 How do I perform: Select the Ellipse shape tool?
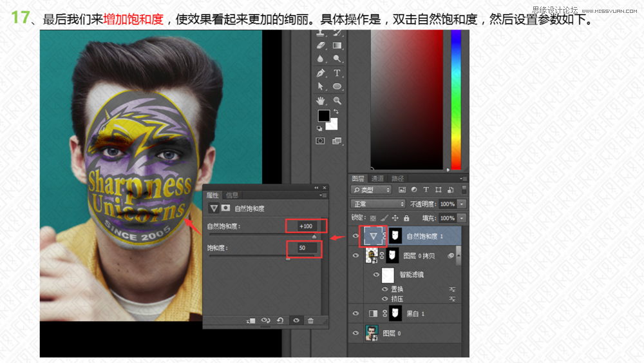(x=337, y=86)
